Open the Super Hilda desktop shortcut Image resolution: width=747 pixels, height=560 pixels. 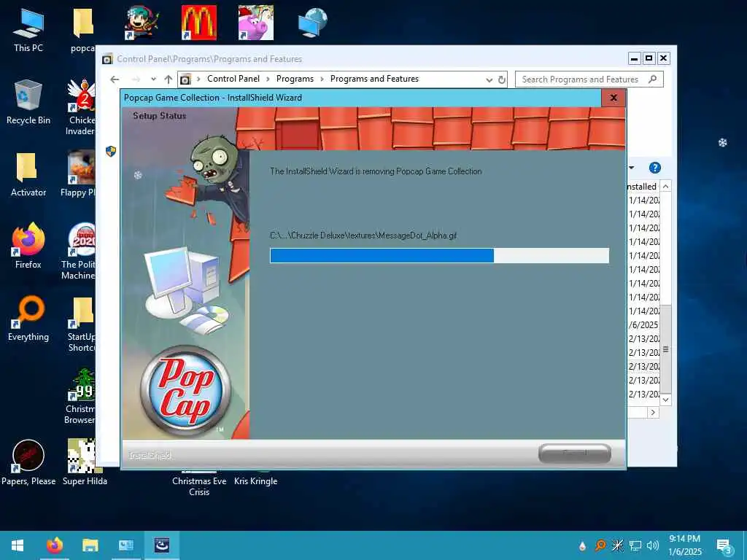(85, 462)
